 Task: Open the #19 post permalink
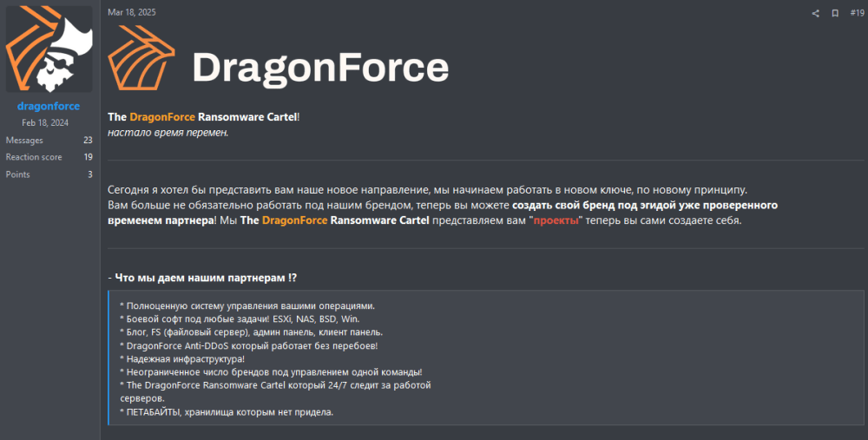[857, 12]
